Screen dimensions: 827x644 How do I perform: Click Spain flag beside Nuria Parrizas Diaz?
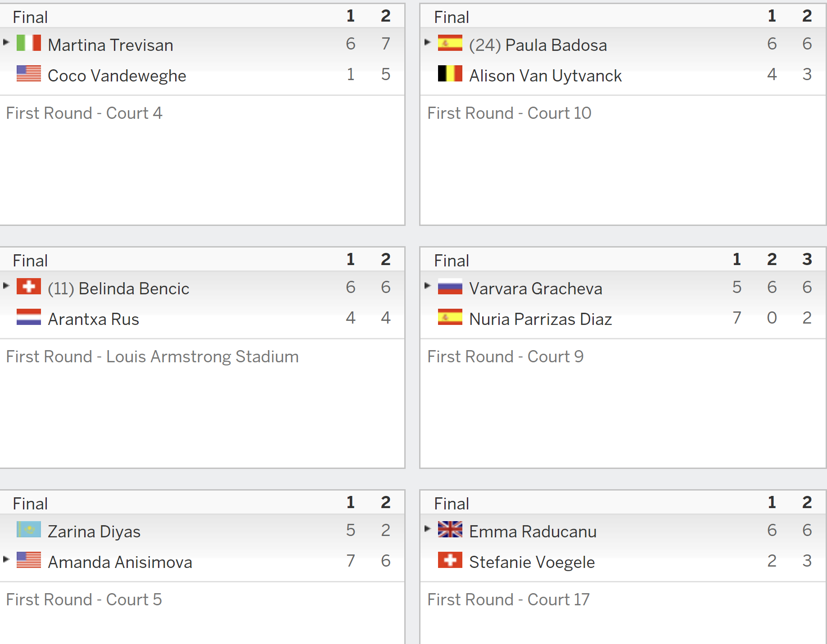(450, 317)
